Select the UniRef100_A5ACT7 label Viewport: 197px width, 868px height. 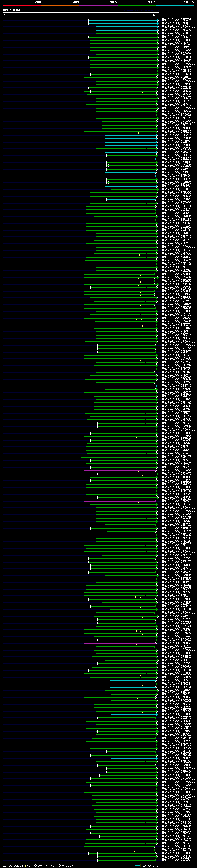point(177,98)
